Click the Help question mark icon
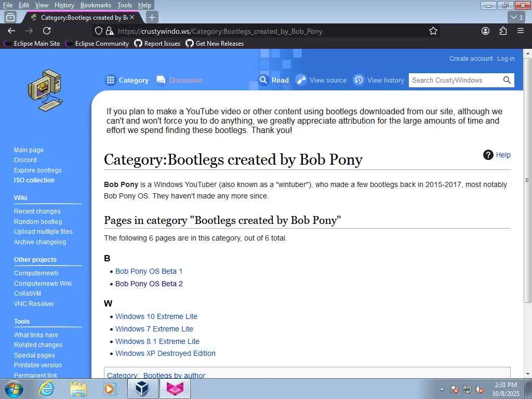This screenshot has height=399, width=532. pos(488,155)
